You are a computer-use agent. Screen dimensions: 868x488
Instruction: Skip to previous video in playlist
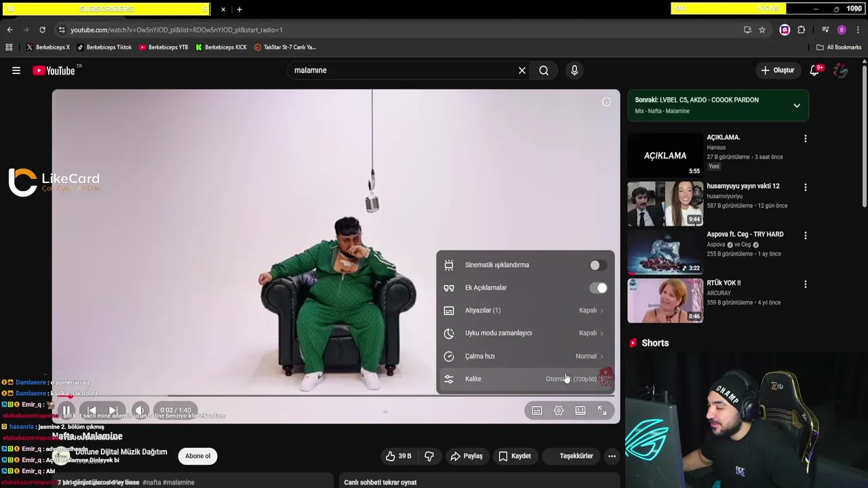click(x=92, y=411)
